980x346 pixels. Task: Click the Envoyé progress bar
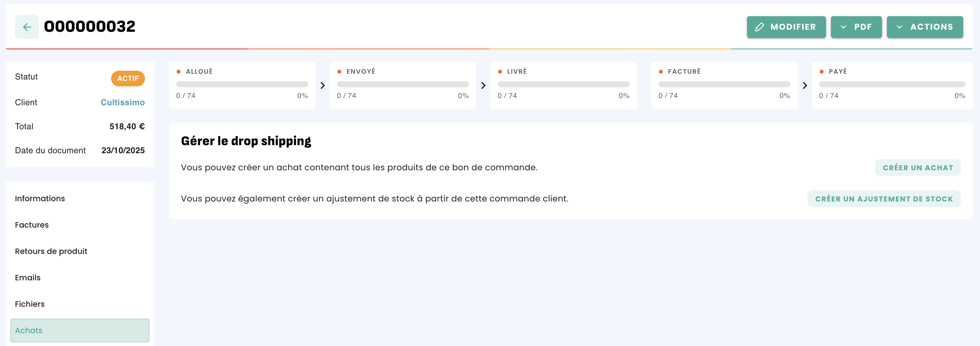point(403,84)
